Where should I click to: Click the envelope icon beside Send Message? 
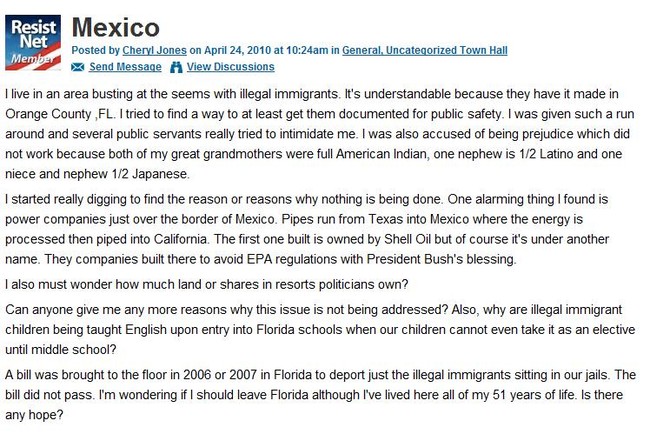point(77,67)
